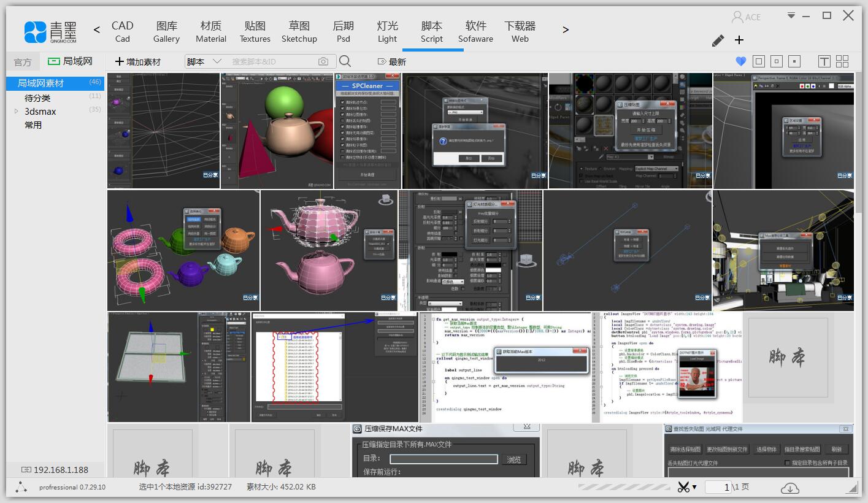Image resolution: width=868 pixels, height=503 pixels.
Task: Click the 增加素材 add button
Action: (138, 61)
